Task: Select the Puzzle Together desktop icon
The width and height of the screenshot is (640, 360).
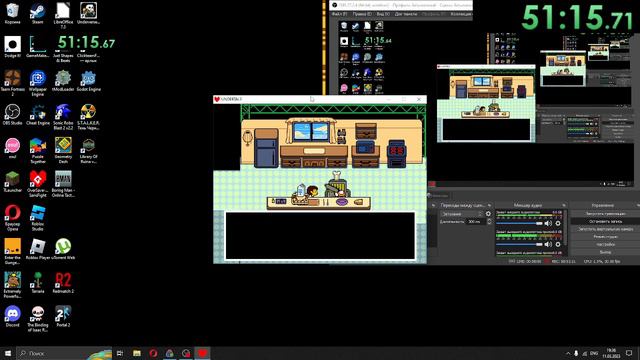Action: pyautogui.click(x=38, y=150)
